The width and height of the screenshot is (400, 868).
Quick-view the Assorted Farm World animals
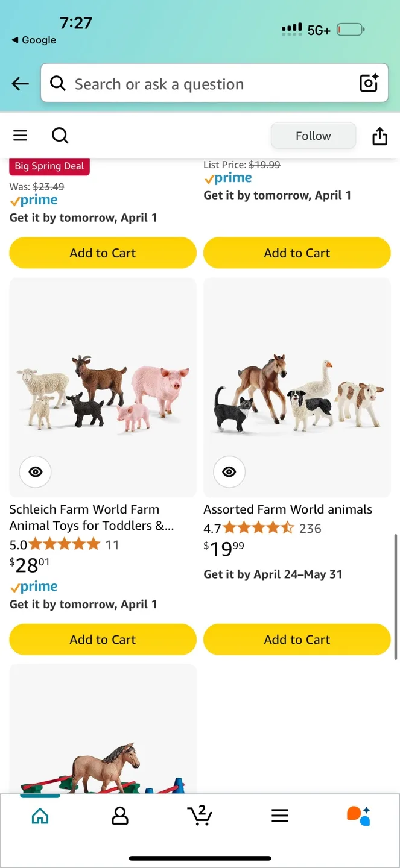click(x=229, y=471)
